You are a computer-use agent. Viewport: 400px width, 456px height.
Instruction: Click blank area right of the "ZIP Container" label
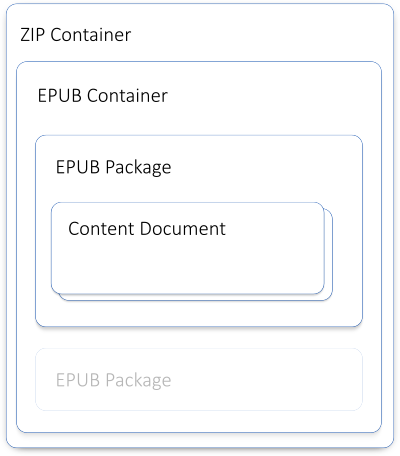point(260,34)
